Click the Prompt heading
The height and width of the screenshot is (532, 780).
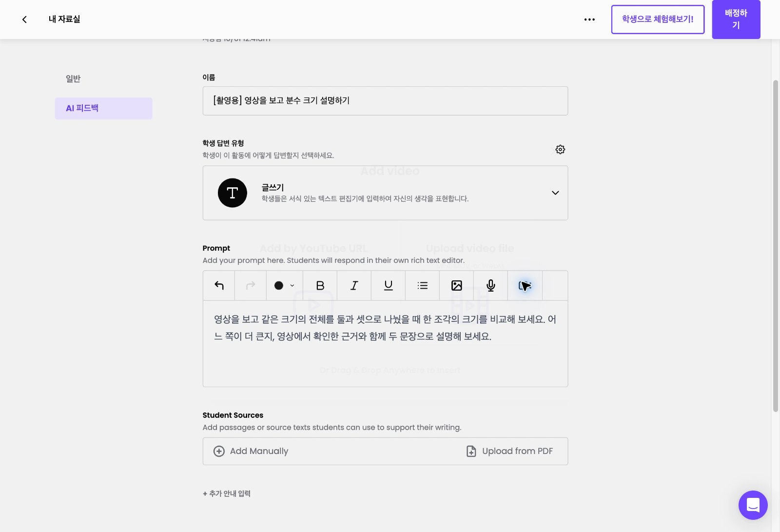pyautogui.click(x=216, y=248)
